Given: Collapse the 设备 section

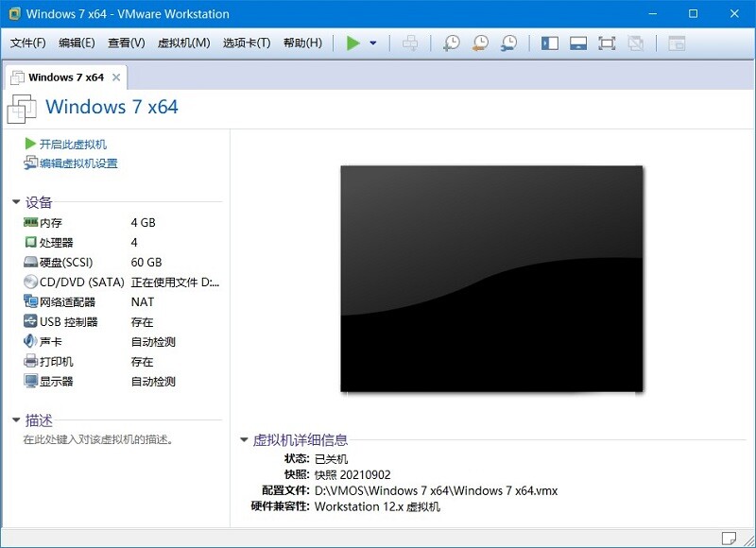Looking at the screenshot, I should point(17,202).
